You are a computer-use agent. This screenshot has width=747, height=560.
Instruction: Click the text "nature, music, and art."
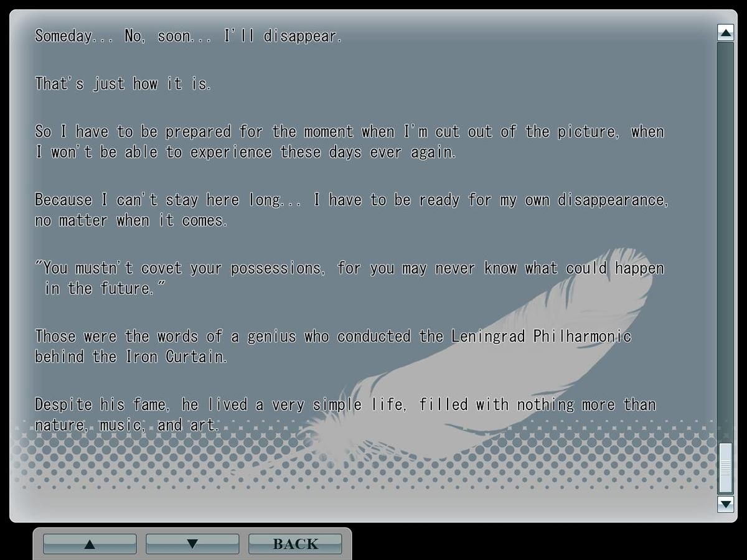click(x=127, y=425)
